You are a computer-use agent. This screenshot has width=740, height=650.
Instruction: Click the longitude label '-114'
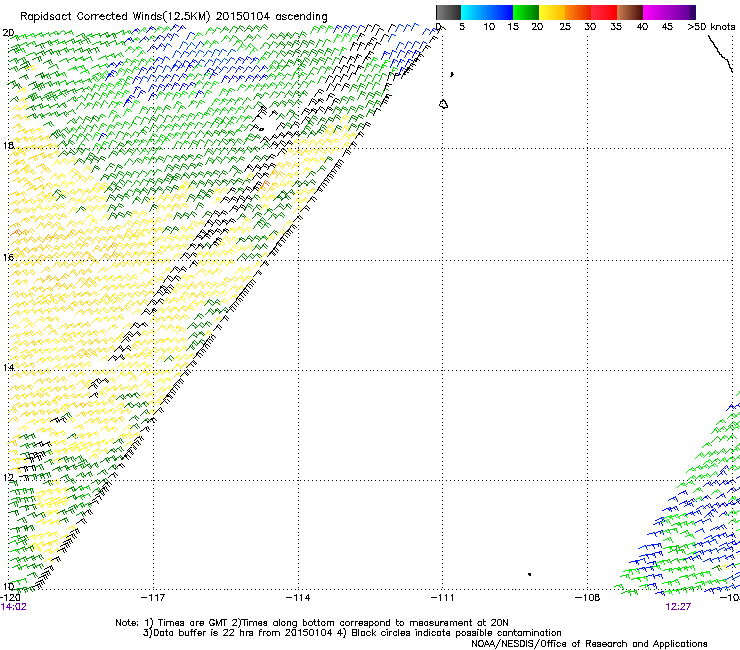pyautogui.click(x=298, y=598)
